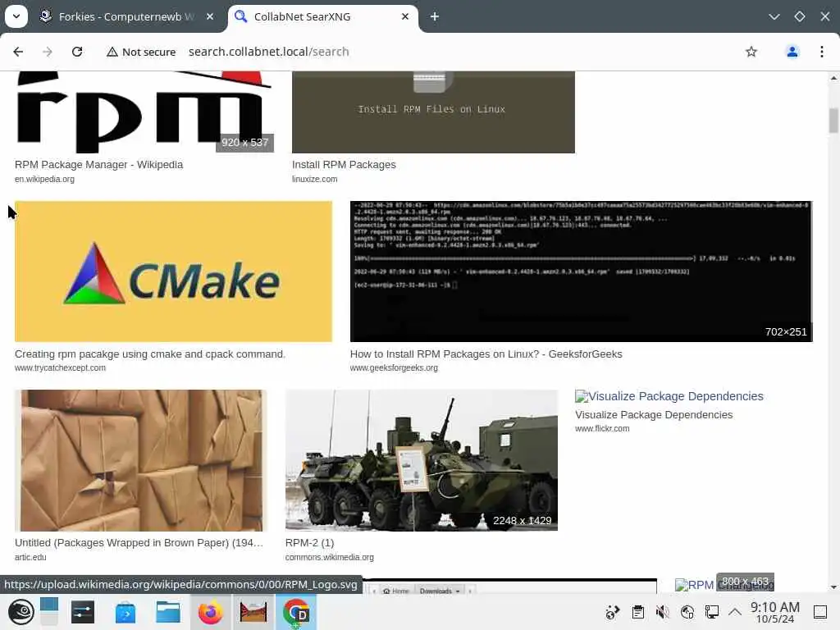Viewport: 840px width, 630px height.
Task: Click the www.geeksforgeeks.org source text
Action: [x=394, y=368]
